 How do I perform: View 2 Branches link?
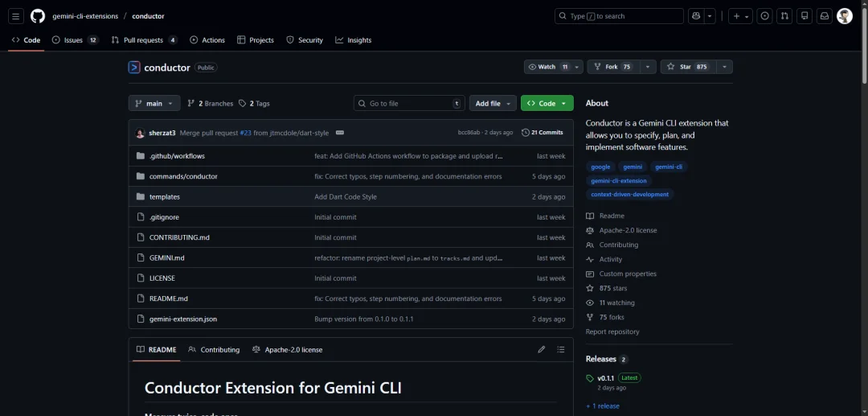[211, 103]
